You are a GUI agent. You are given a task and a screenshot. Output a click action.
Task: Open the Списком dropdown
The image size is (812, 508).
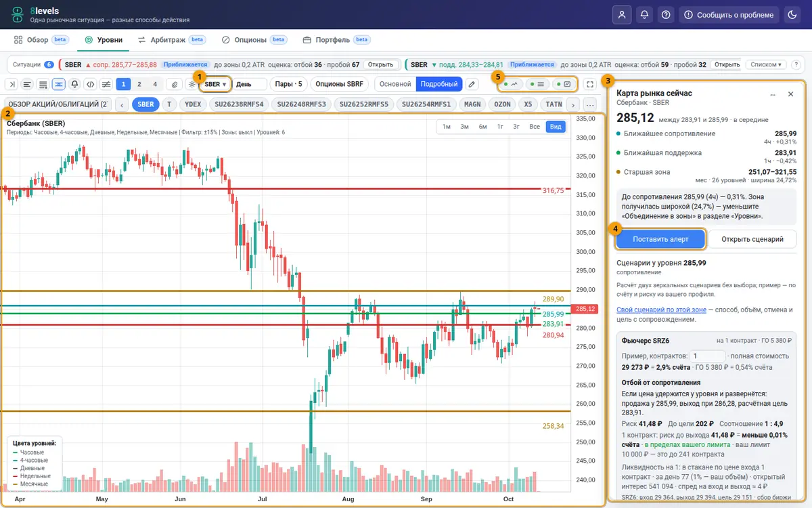coord(767,64)
